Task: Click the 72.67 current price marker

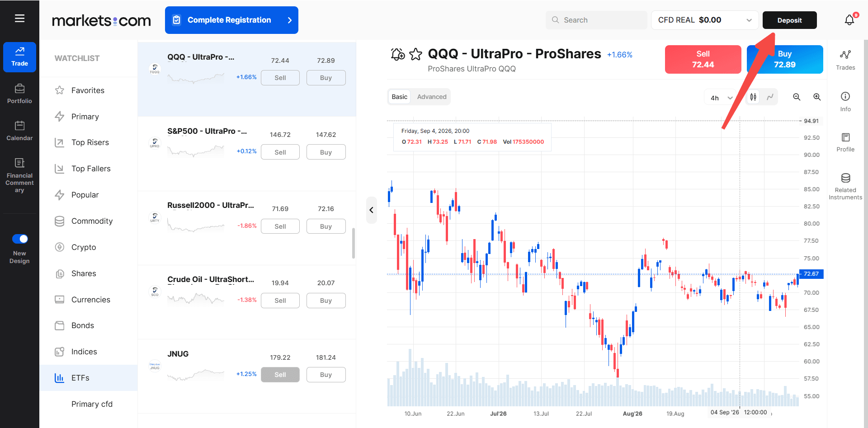Action: point(811,274)
